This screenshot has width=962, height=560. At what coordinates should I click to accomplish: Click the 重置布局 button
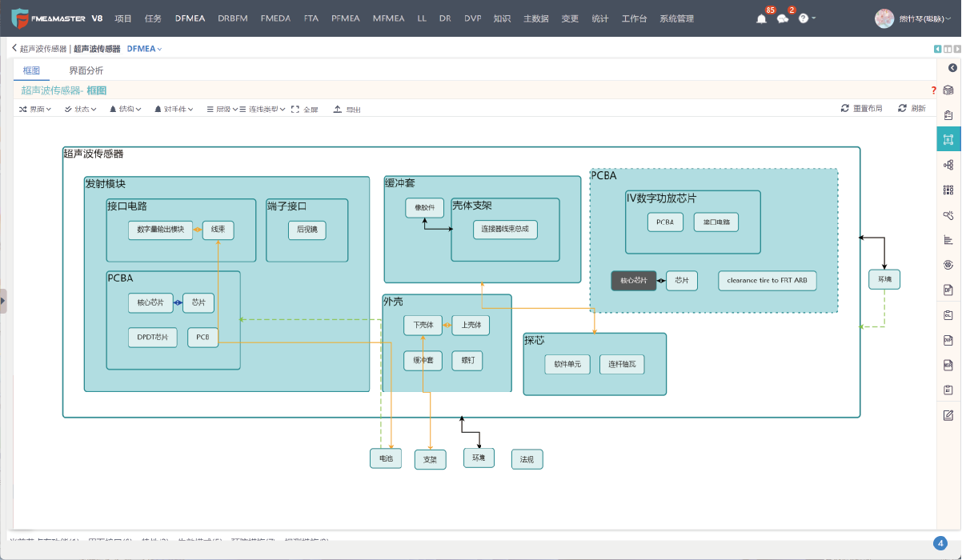(861, 108)
